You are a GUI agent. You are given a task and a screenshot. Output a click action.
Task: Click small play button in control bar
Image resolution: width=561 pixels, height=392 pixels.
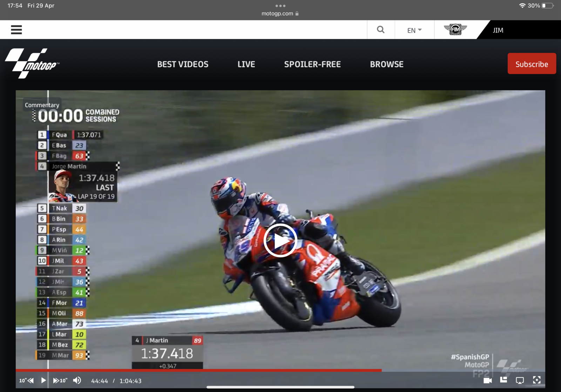(43, 380)
